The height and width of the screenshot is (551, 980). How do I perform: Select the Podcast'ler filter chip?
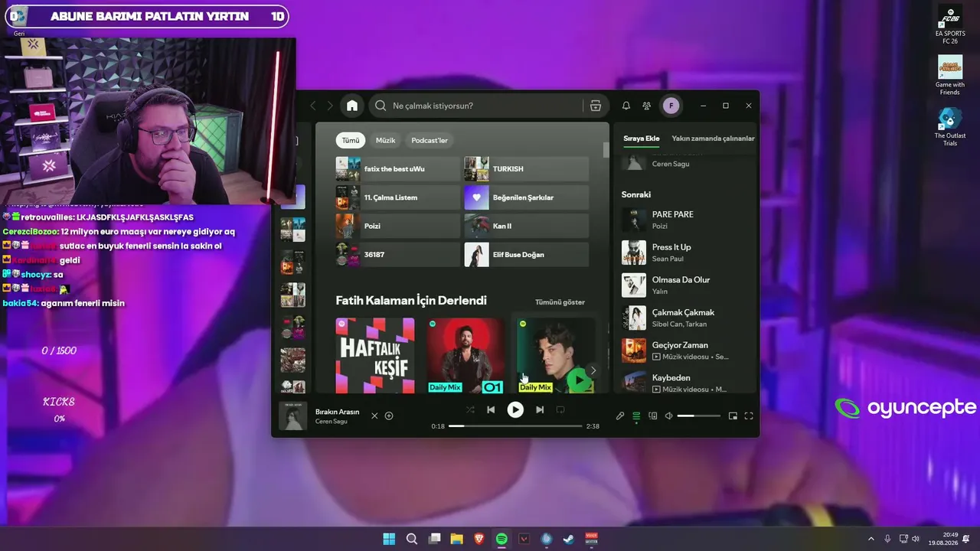tap(430, 141)
